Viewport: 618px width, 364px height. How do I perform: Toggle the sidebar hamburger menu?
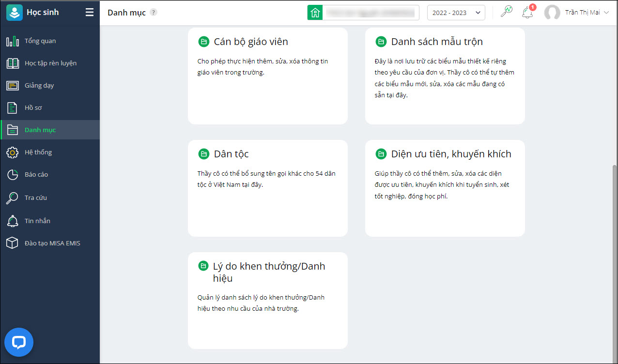[90, 13]
